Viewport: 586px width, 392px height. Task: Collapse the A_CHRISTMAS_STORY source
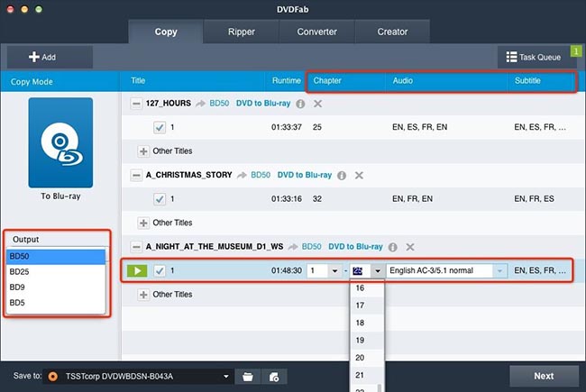click(136, 175)
